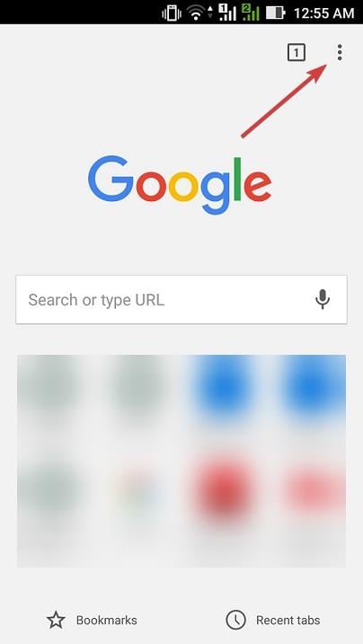
Task: Focus the Search or type URL field
Action: coord(181,299)
